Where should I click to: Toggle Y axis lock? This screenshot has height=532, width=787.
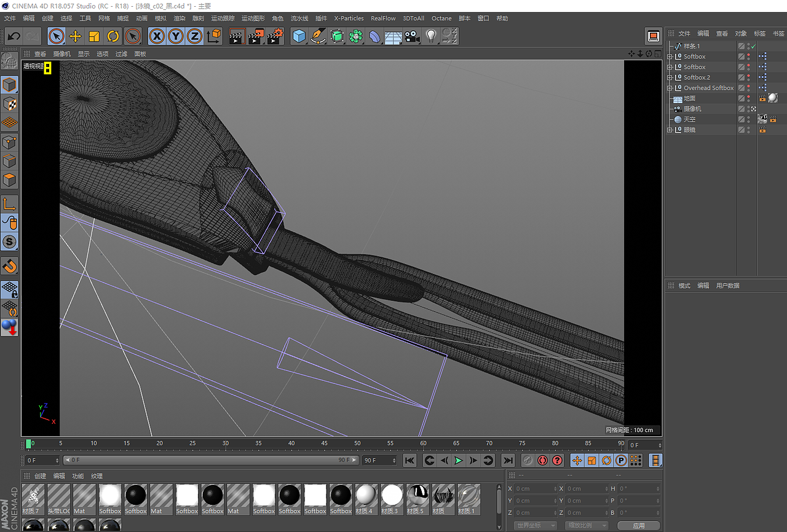tap(176, 36)
